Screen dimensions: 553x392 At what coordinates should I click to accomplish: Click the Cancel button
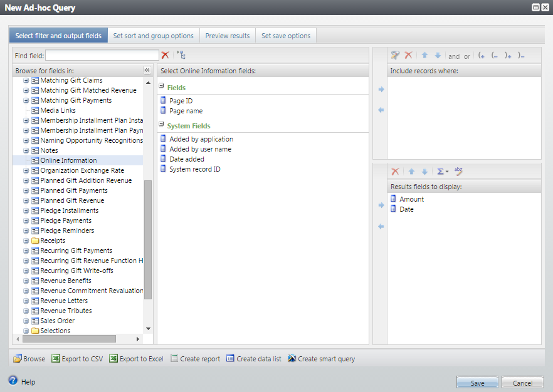pos(522,383)
